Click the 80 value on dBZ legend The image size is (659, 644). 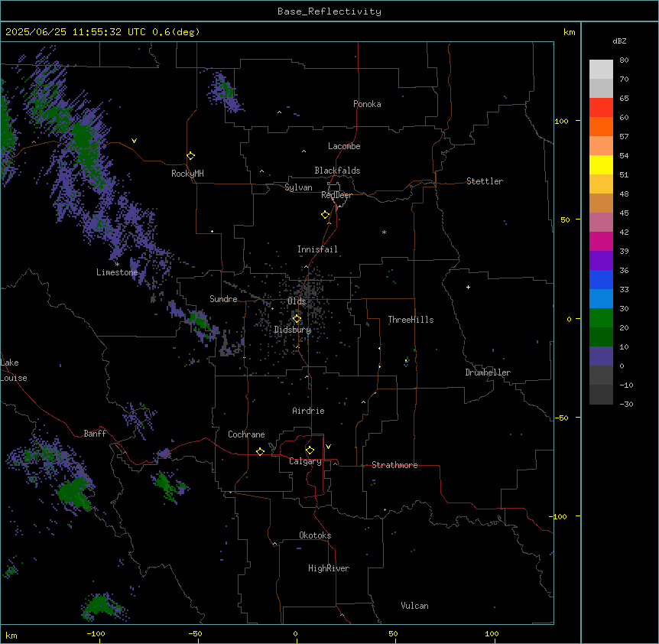tap(624, 60)
